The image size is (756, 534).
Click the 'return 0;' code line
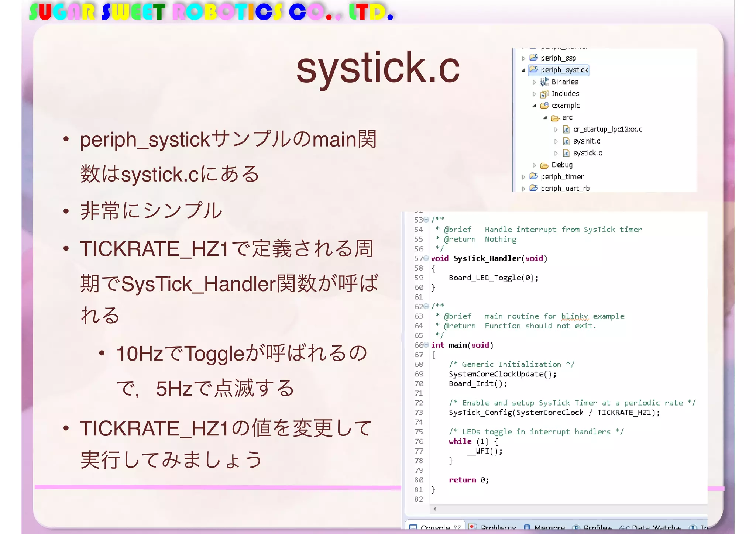pos(469,480)
